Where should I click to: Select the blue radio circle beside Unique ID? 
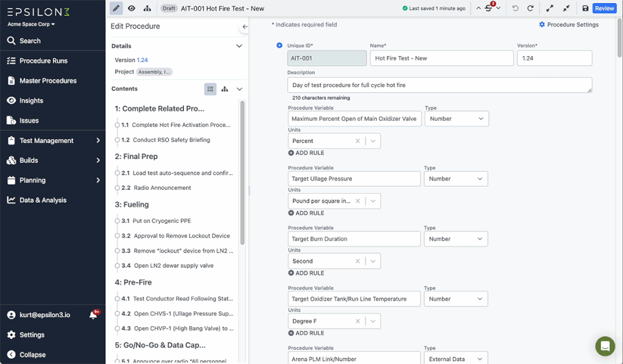tap(279, 45)
